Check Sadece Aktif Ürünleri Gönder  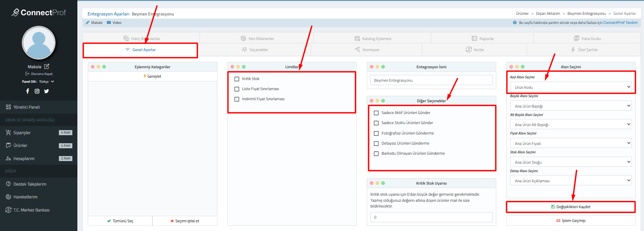[x=376, y=113]
